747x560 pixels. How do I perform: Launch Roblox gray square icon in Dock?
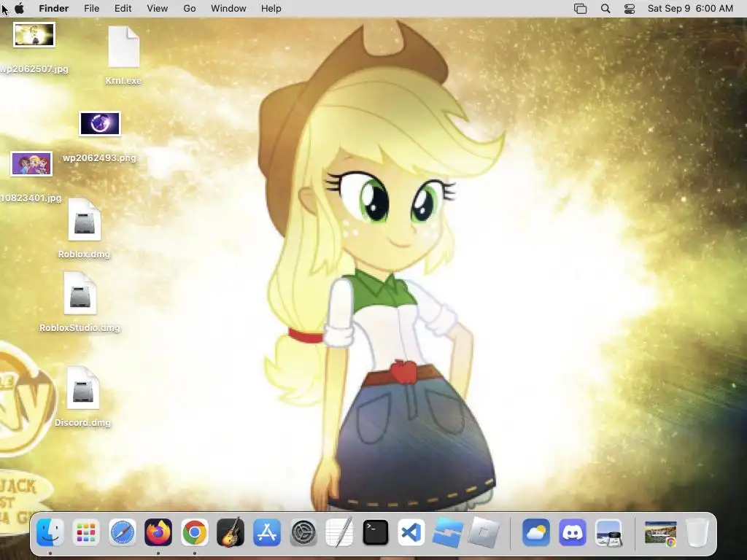pyautogui.click(x=484, y=532)
